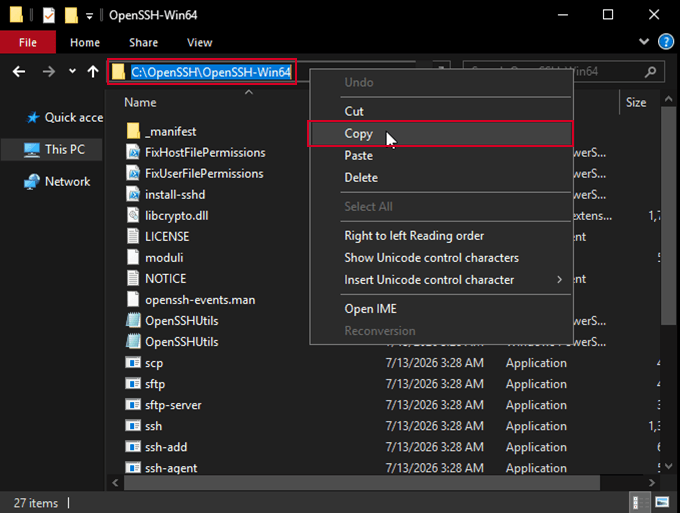Switch to Large icons view in status bar
Image resolution: width=680 pixels, height=513 pixels.
[x=662, y=503]
